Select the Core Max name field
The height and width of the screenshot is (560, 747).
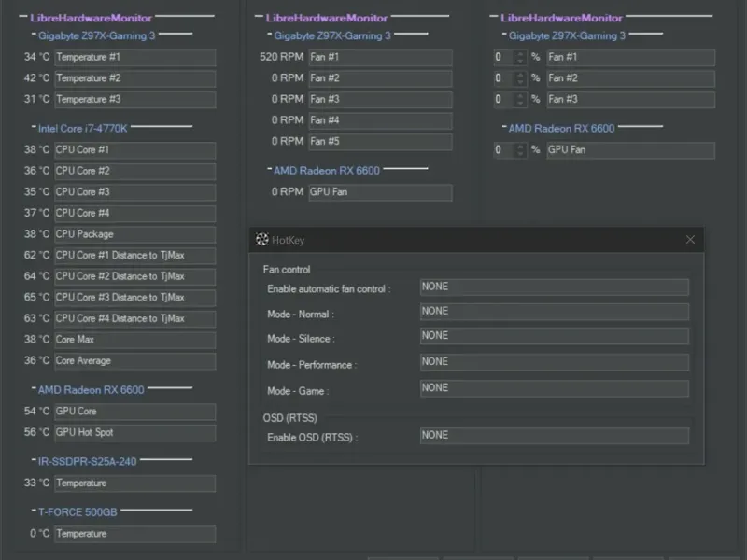[134, 340]
